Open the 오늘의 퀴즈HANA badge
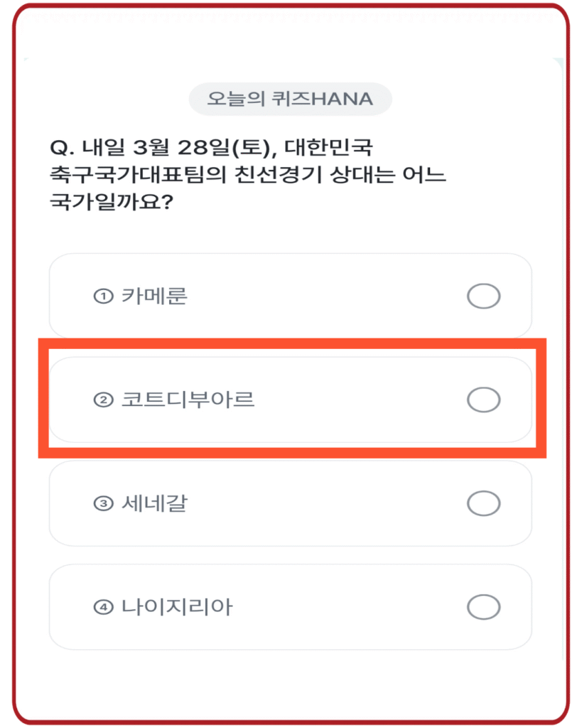582x728 pixels. click(x=291, y=99)
